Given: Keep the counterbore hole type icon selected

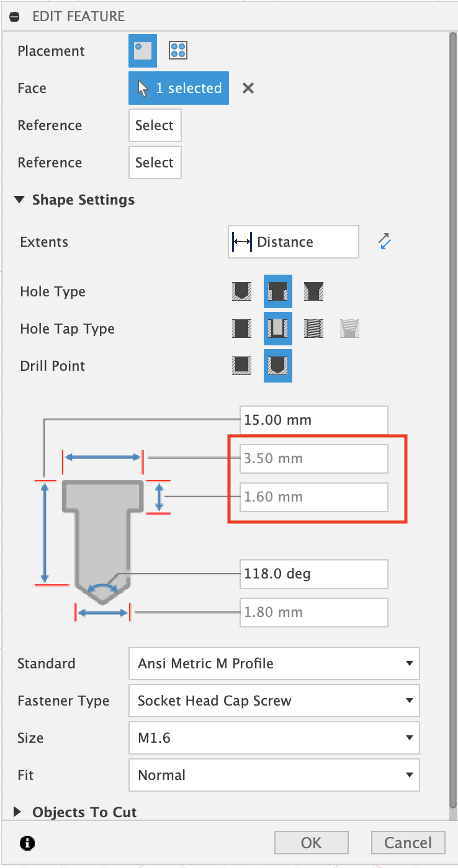Looking at the screenshot, I should tap(277, 291).
